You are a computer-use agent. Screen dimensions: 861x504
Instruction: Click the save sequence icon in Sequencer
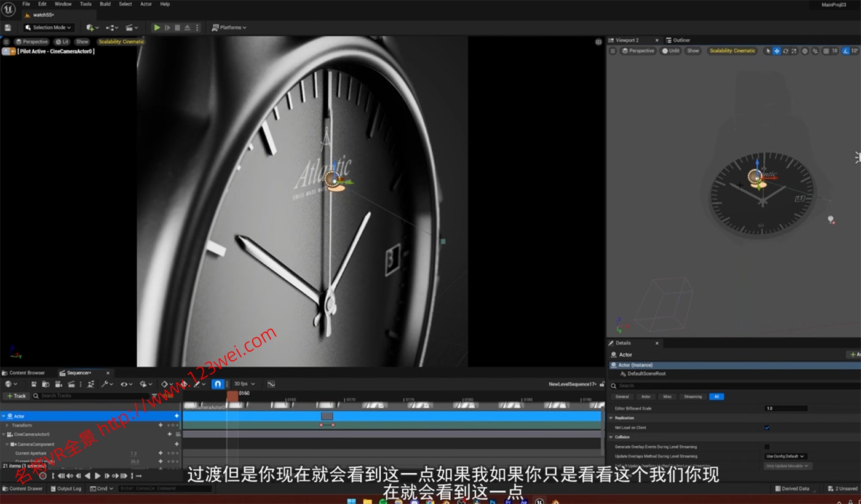33,384
